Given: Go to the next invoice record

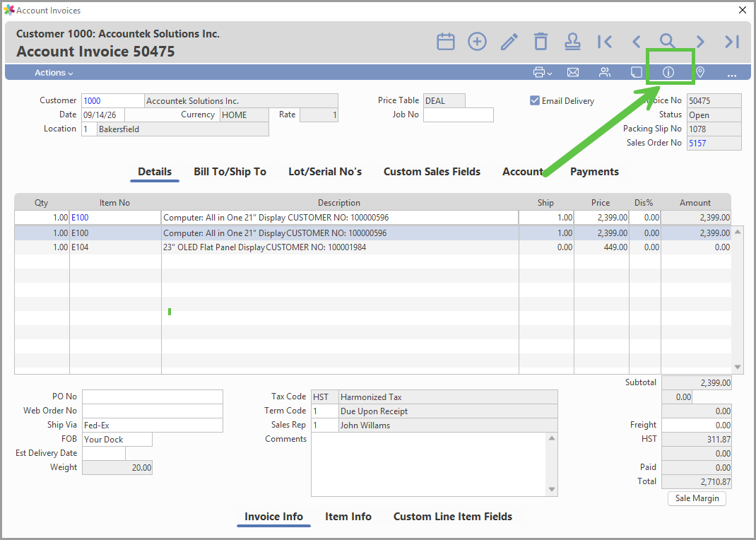Looking at the screenshot, I should pyautogui.click(x=700, y=42).
